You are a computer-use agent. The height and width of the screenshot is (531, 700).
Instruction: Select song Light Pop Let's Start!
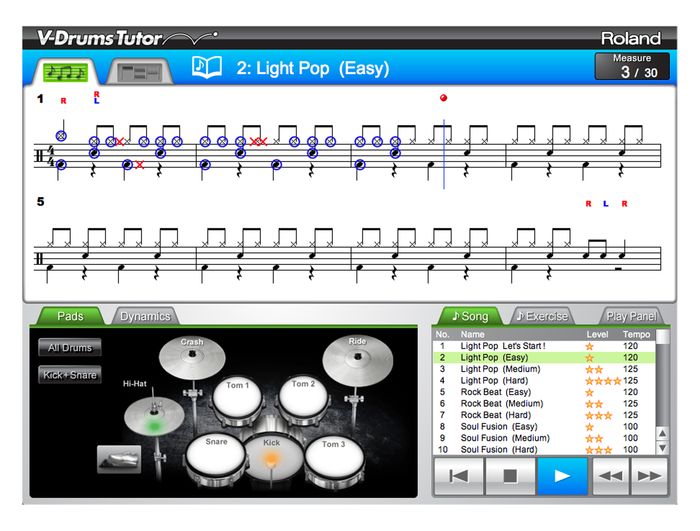[544, 346]
